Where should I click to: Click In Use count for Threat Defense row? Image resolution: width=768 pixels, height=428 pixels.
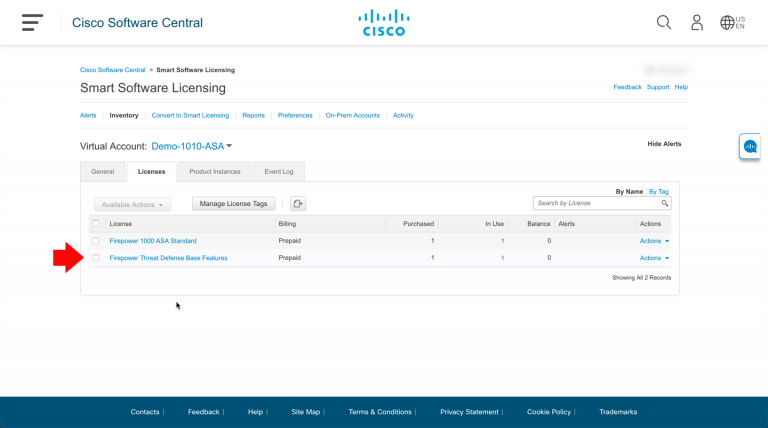(x=503, y=258)
